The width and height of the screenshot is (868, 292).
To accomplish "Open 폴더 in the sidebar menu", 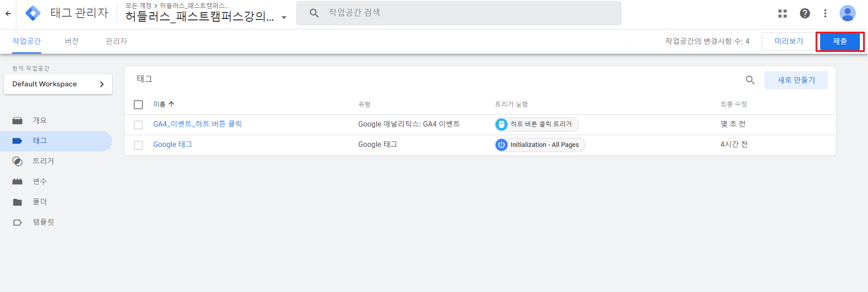I will pos(40,202).
